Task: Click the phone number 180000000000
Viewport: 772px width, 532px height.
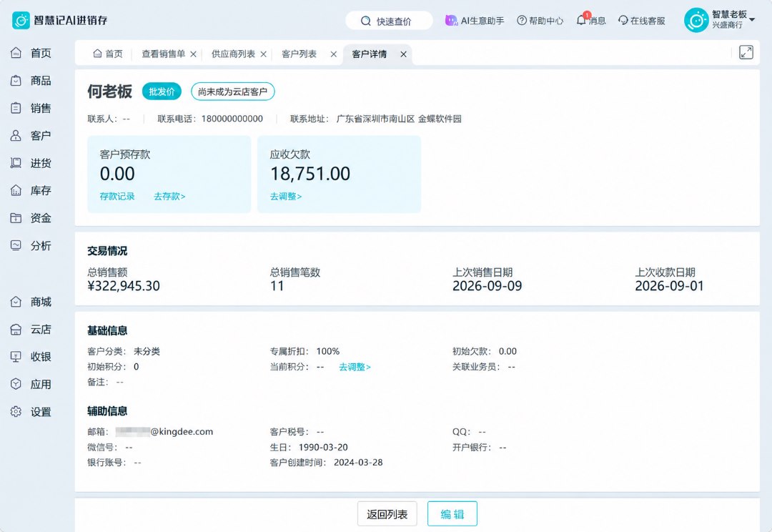Action: click(x=232, y=119)
